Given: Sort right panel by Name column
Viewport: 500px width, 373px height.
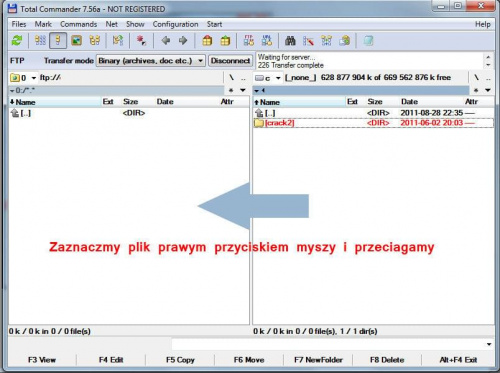Looking at the screenshot, I should pos(299,102).
